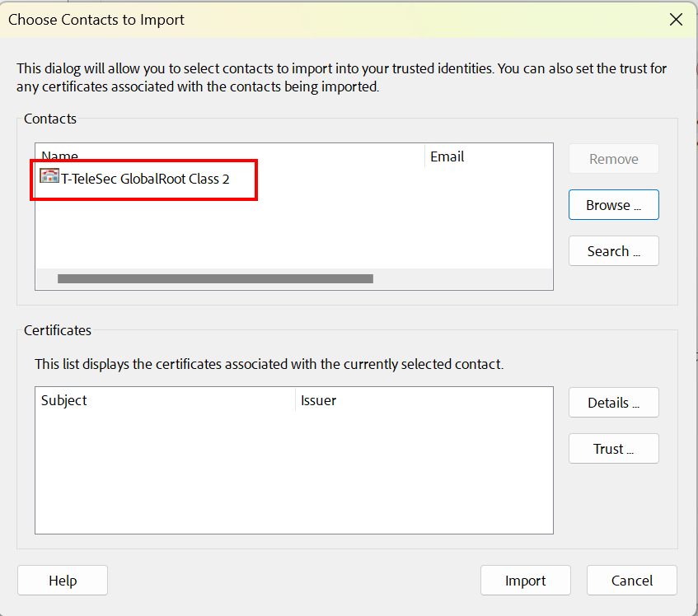This screenshot has width=698, height=616.
Task: Remove the selected contact
Action: coord(613,158)
